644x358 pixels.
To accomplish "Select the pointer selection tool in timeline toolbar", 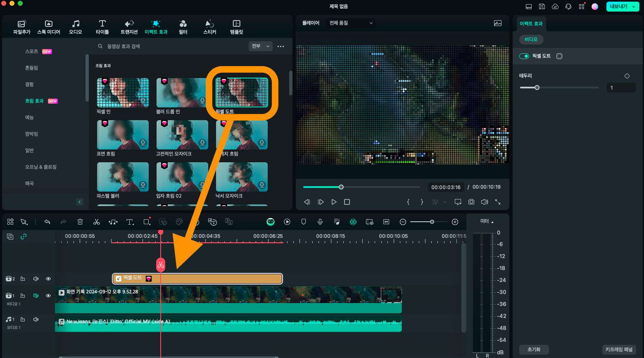I will [24, 222].
